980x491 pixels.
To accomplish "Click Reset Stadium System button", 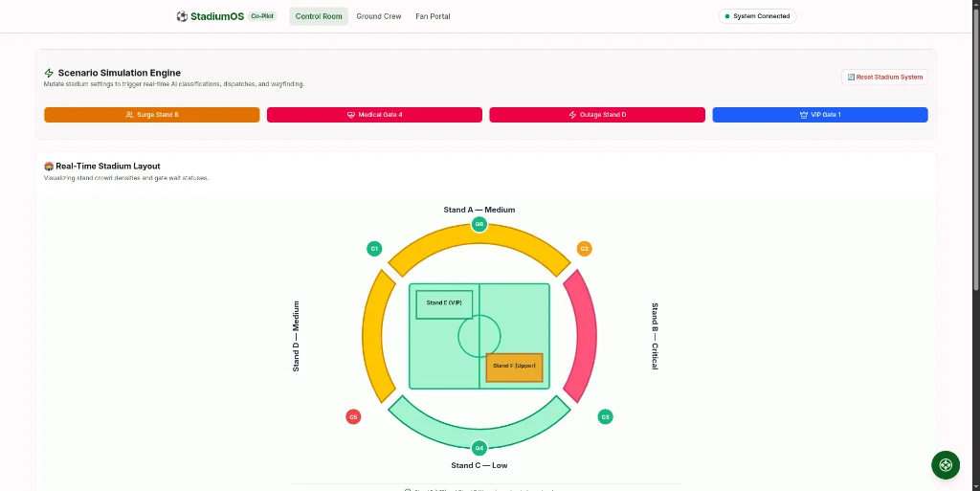I will tap(884, 77).
